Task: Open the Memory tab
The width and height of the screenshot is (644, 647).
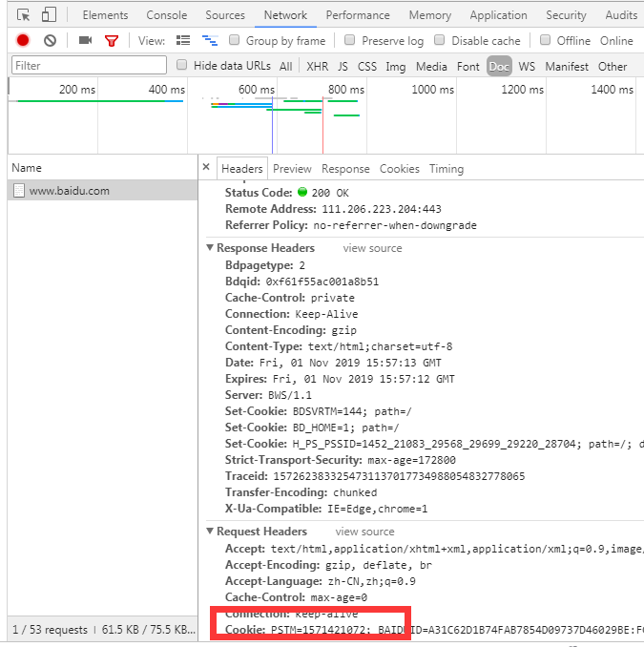Action: (x=430, y=15)
